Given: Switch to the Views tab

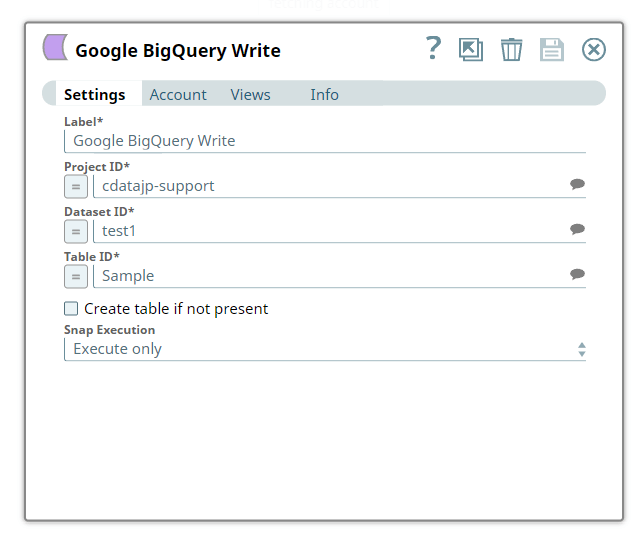Looking at the screenshot, I should [x=250, y=95].
